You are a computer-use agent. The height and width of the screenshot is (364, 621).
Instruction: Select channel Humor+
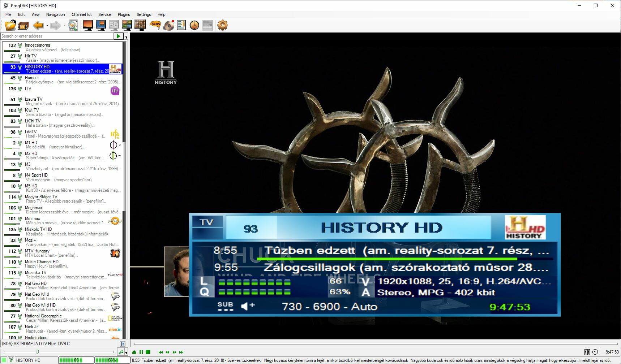tap(63, 80)
